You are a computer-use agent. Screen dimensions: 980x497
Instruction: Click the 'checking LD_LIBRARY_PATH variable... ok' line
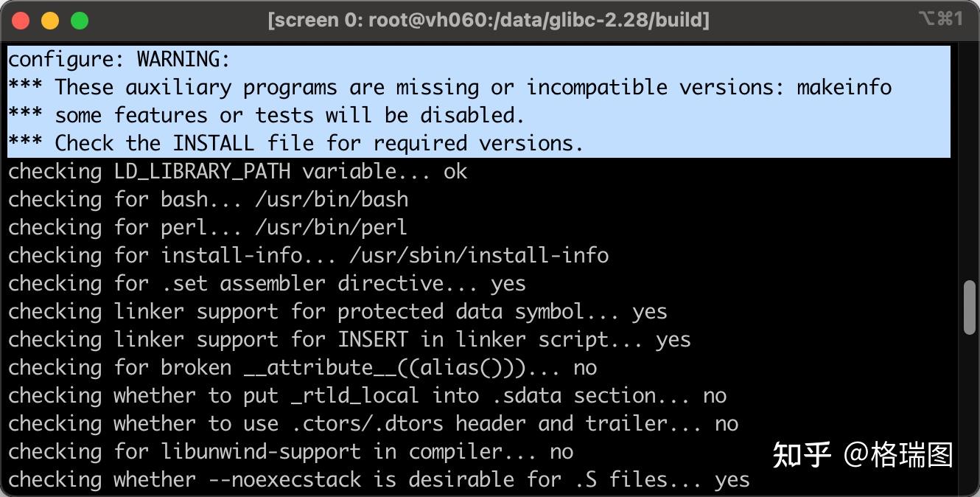click(x=238, y=171)
